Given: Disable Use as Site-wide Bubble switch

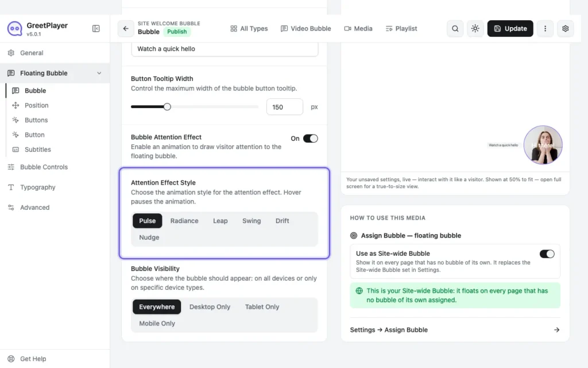Looking at the screenshot, I should click(x=547, y=254).
